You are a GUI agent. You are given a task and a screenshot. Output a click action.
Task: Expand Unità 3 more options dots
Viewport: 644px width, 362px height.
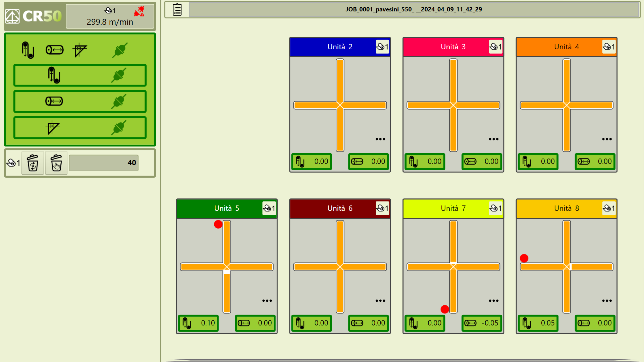[x=493, y=139]
